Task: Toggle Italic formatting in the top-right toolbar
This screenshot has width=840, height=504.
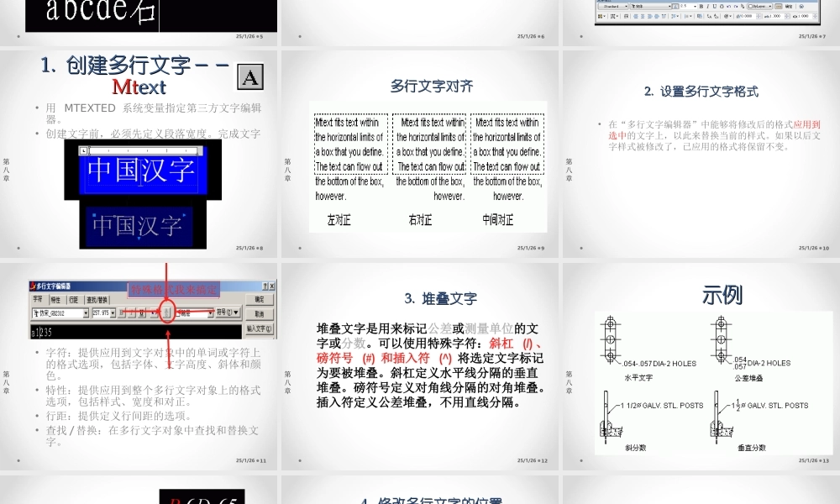Action: 708,7
